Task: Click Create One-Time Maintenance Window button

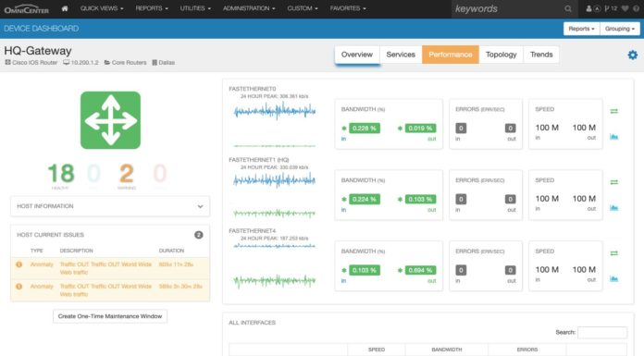Action: pos(110,316)
